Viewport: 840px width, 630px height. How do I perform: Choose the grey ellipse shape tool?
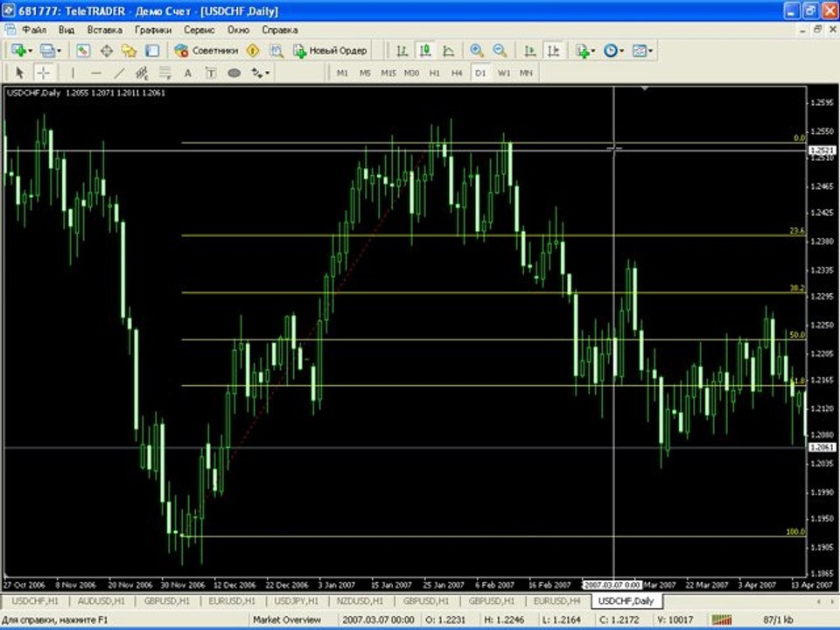(x=234, y=73)
